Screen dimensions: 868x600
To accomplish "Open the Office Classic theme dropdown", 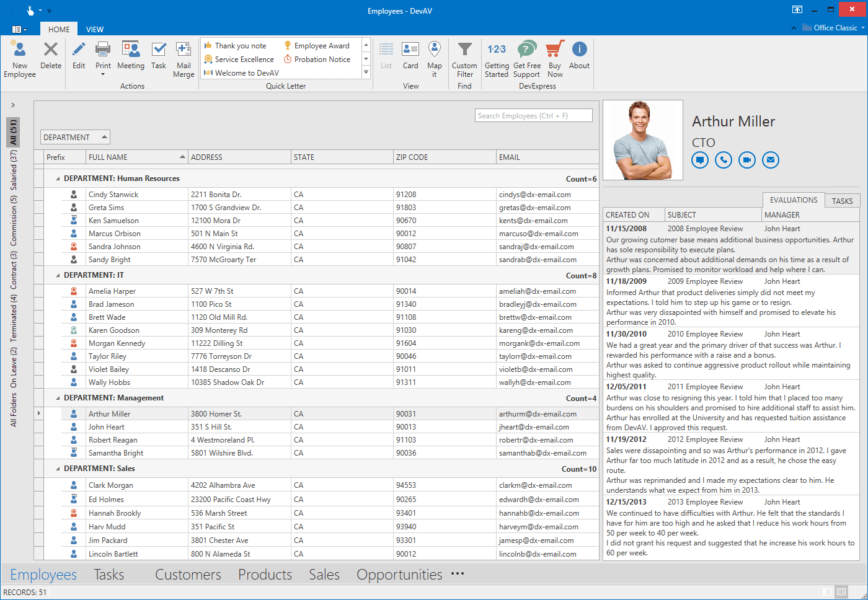I will [833, 28].
